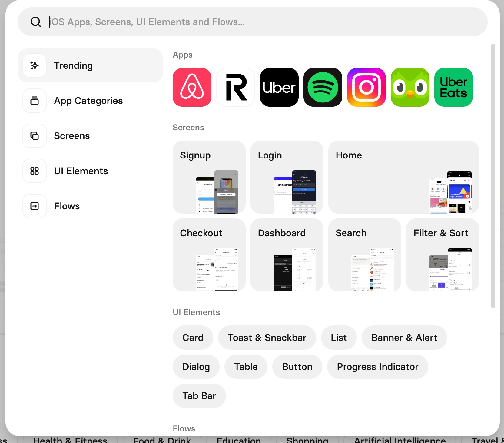
Task: Open the Filter & Sort screens card
Action: coord(443,255)
